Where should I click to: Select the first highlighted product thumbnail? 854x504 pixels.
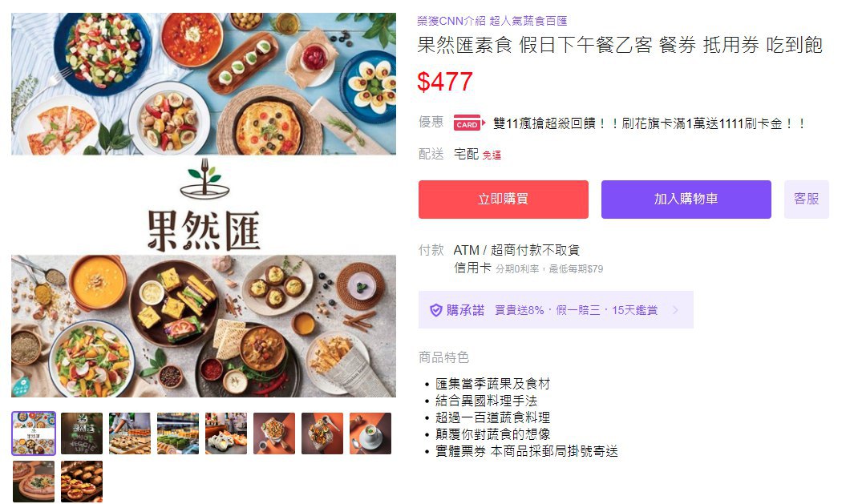point(34,433)
